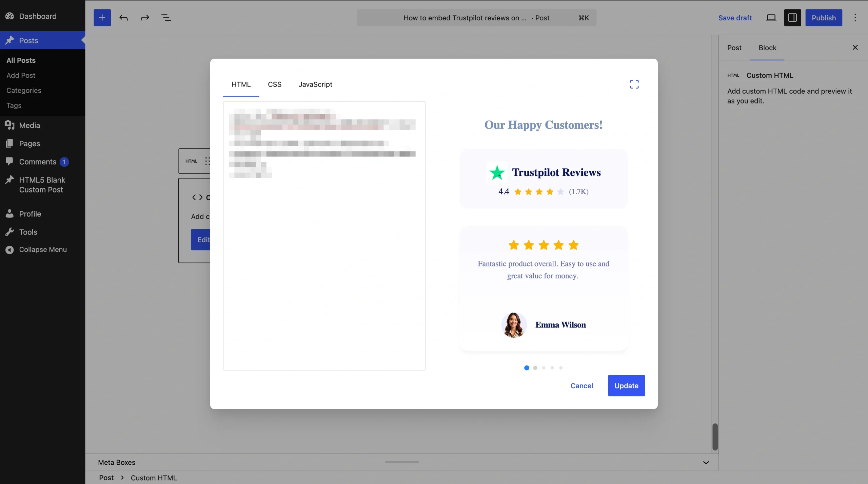The height and width of the screenshot is (484, 868).
Task: Click the comments count badge
Action: [x=64, y=162]
